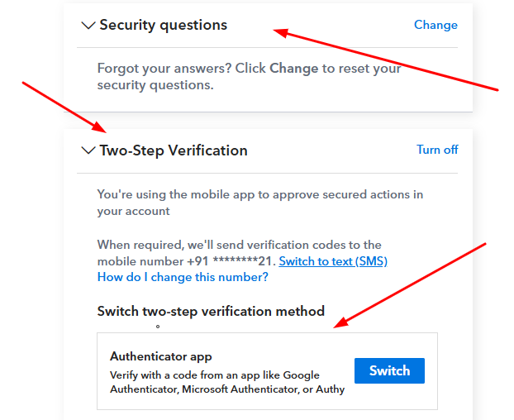This screenshot has height=420, width=514.
Task: Select the Security questions heading
Action: coord(164,25)
